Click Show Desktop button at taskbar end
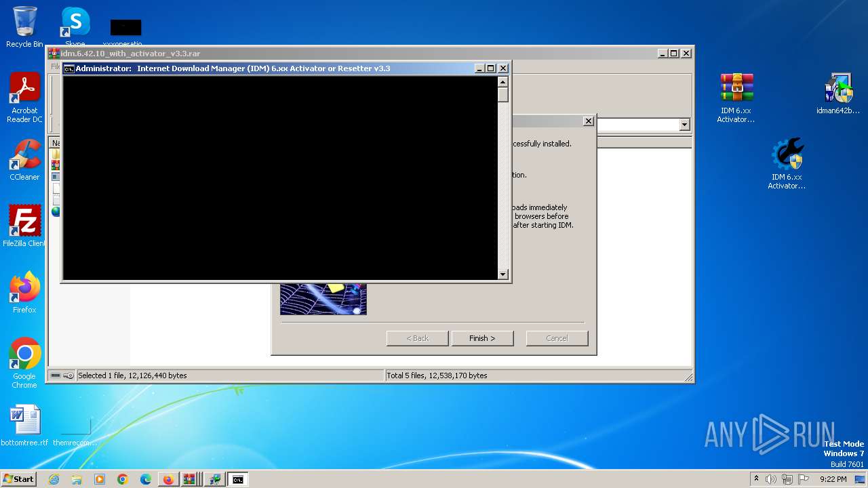The width and height of the screenshot is (868, 488). [861, 479]
